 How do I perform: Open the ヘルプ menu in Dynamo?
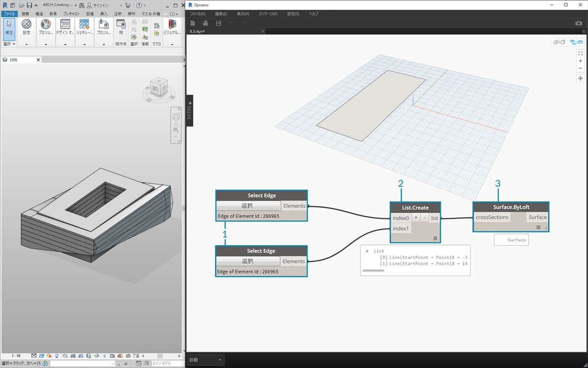tap(314, 14)
